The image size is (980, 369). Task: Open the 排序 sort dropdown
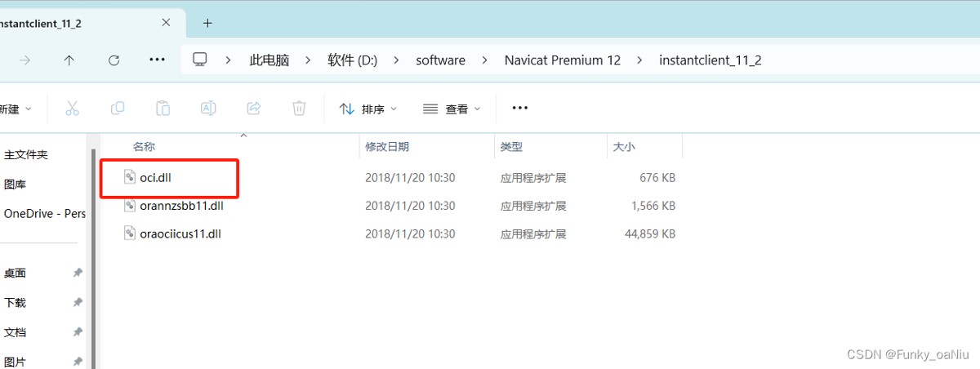pyautogui.click(x=368, y=109)
